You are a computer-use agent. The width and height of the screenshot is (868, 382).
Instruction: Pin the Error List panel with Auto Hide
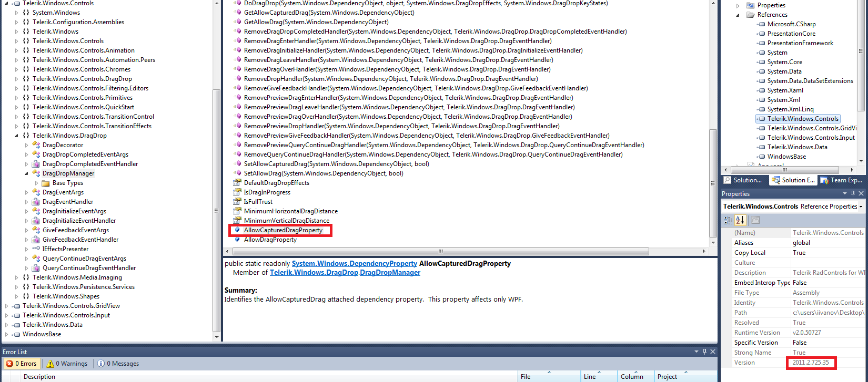click(x=705, y=352)
